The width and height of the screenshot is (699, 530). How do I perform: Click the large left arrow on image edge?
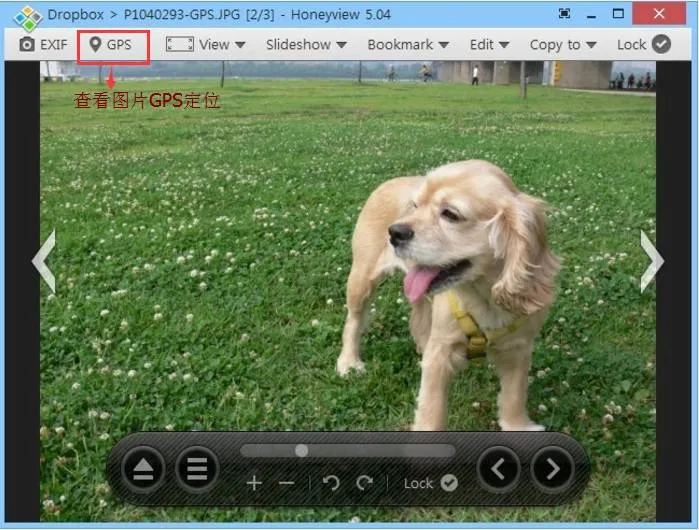pyautogui.click(x=44, y=261)
